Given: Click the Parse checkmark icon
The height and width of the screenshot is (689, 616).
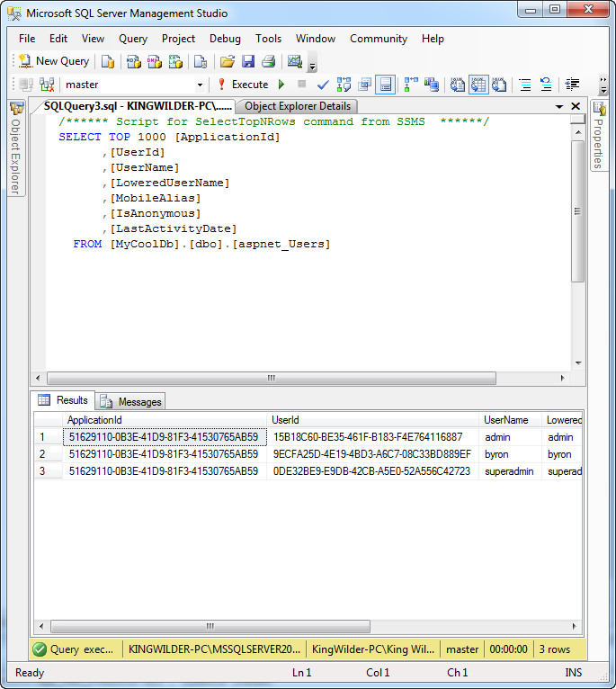Looking at the screenshot, I should [323, 85].
